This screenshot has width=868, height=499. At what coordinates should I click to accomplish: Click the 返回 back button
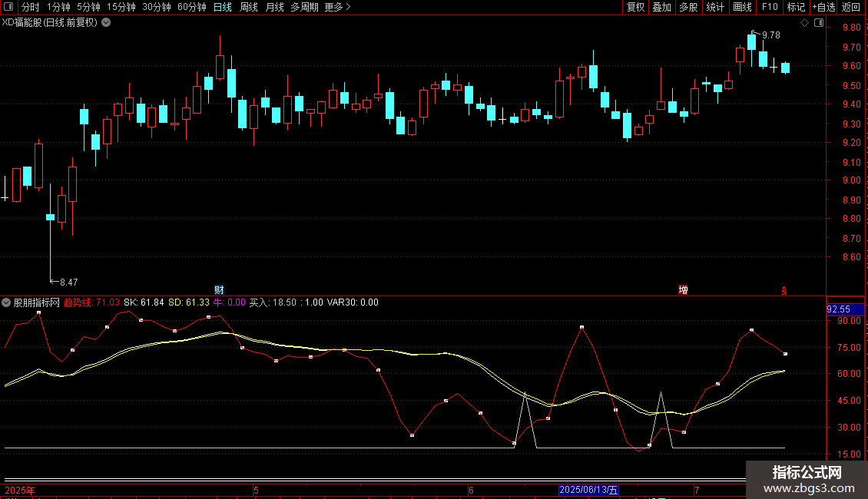(x=851, y=8)
